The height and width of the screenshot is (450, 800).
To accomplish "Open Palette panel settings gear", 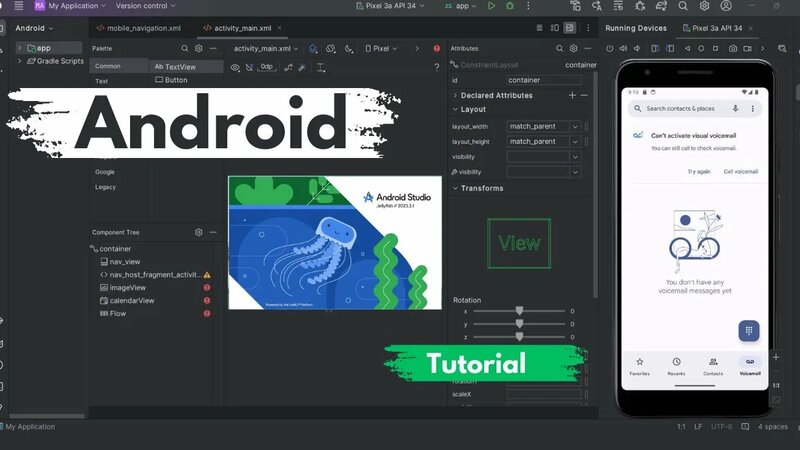I will click(x=198, y=48).
